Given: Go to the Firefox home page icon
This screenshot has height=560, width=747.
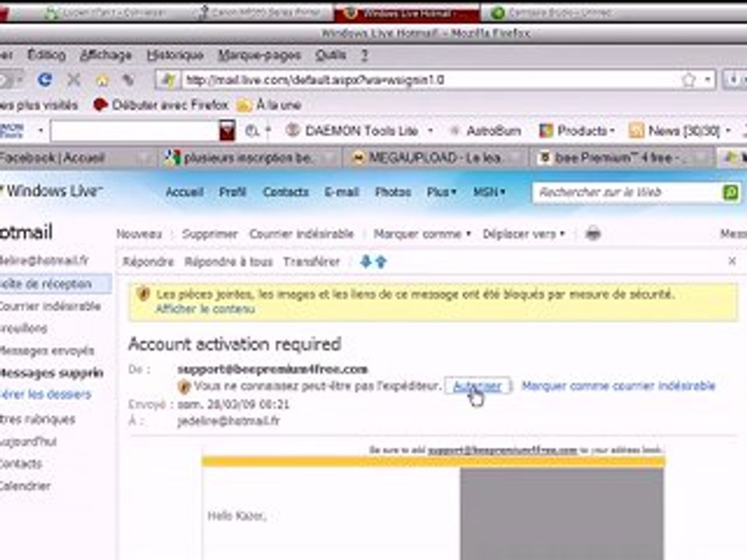Looking at the screenshot, I should click(x=102, y=80).
